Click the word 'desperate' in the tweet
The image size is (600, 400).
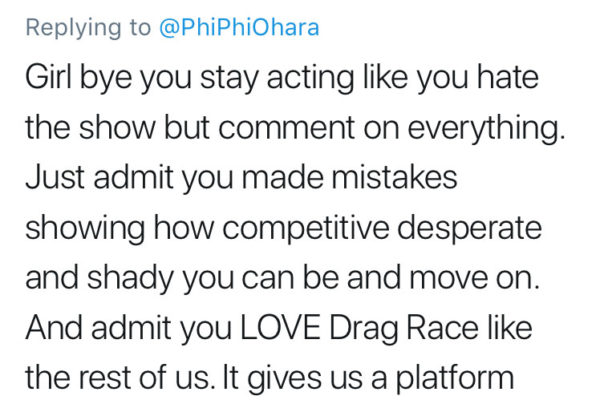point(470,229)
